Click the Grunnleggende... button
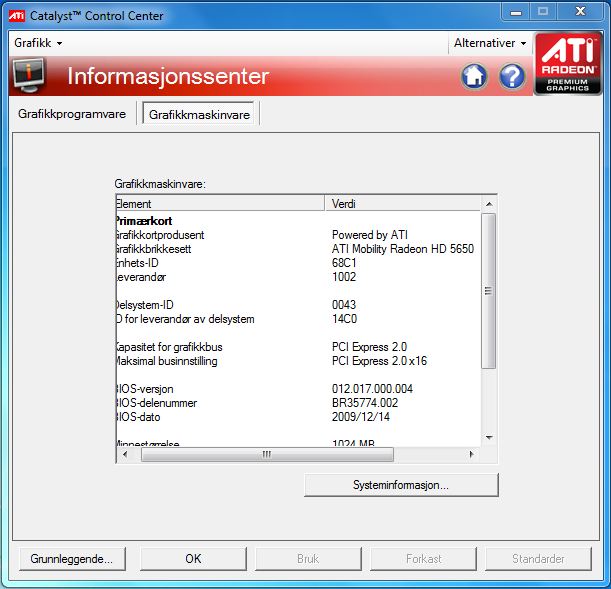Screen dimensions: 611x589 point(72,559)
